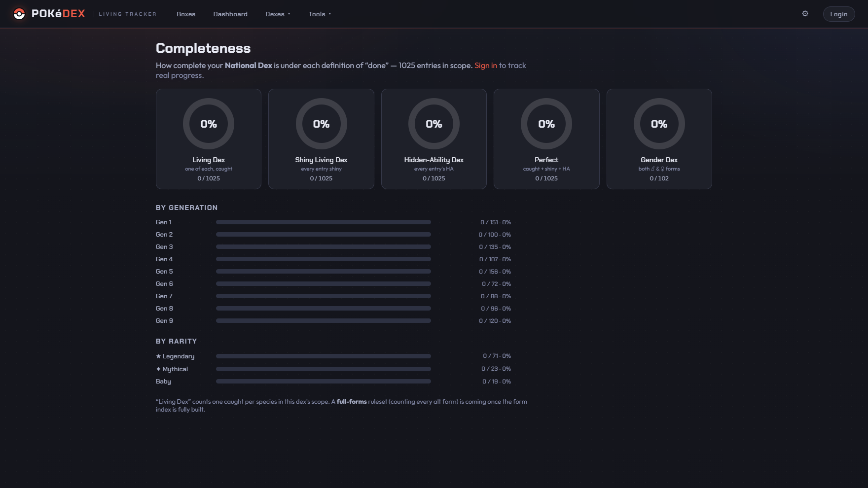The width and height of the screenshot is (868, 488).
Task: Click the BY GENERATION section header
Action: tap(186, 208)
